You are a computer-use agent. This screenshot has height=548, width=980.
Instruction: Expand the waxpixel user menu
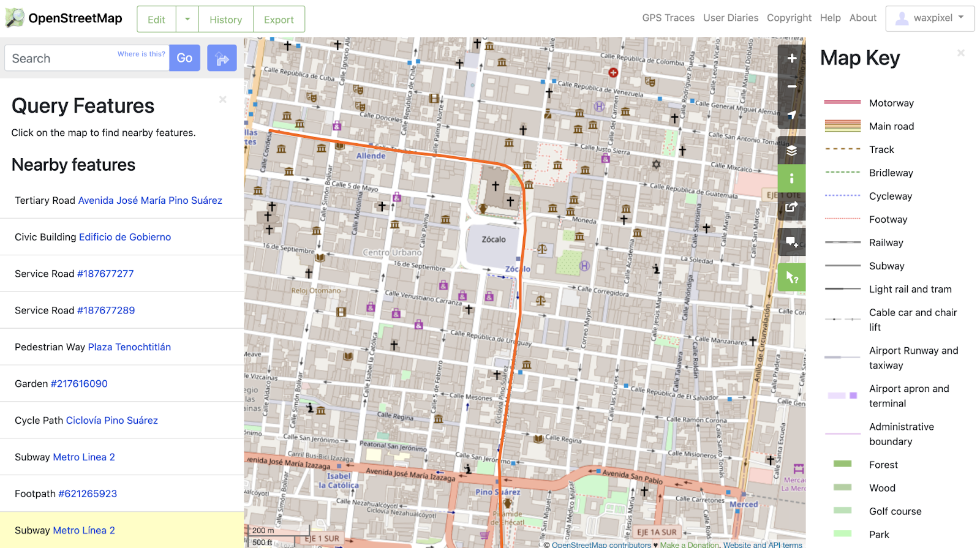point(930,18)
